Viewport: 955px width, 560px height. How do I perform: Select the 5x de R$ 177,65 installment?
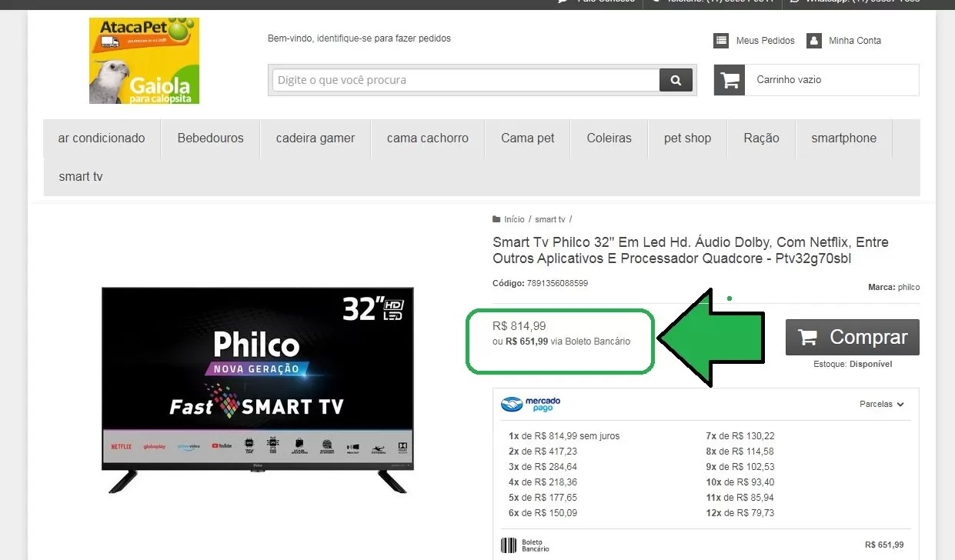[543, 498]
